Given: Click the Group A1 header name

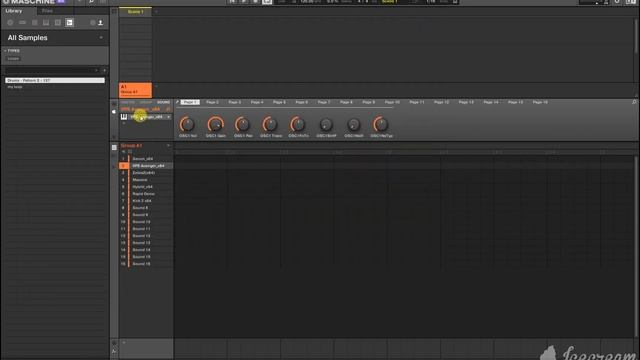Looking at the screenshot, I should 131,146.
